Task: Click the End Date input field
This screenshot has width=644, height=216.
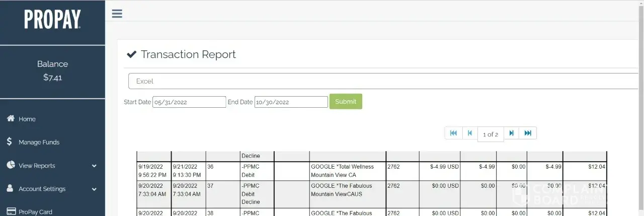Action: tap(291, 102)
